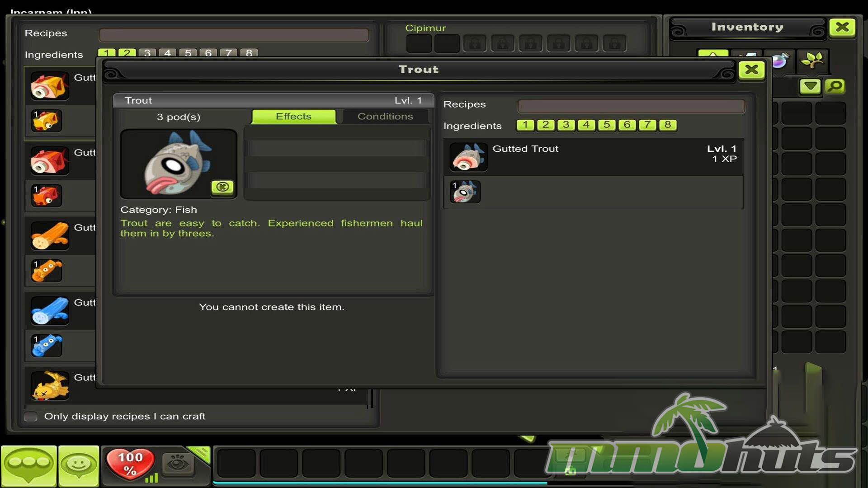This screenshot has width=868, height=488.
Task: Click the green icon on the Trout image
Action: (x=222, y=187)
